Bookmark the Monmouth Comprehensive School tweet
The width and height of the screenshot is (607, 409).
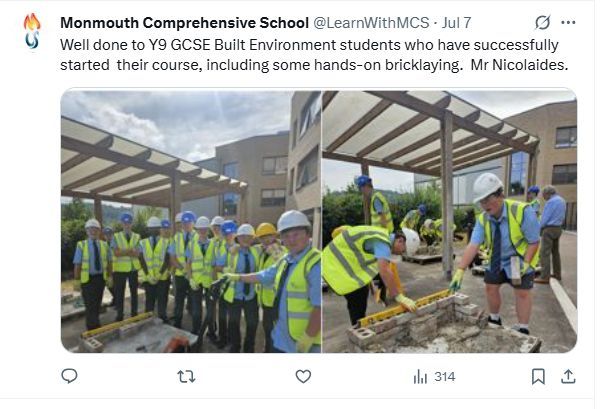(x=538, y=376)
